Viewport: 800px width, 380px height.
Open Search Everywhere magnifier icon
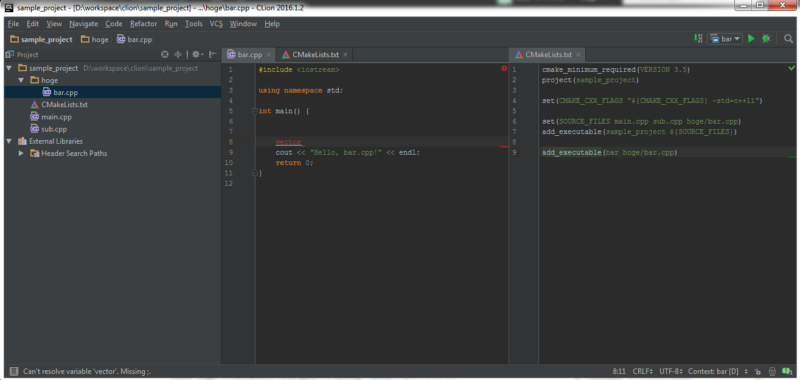[x=788, y=39]
